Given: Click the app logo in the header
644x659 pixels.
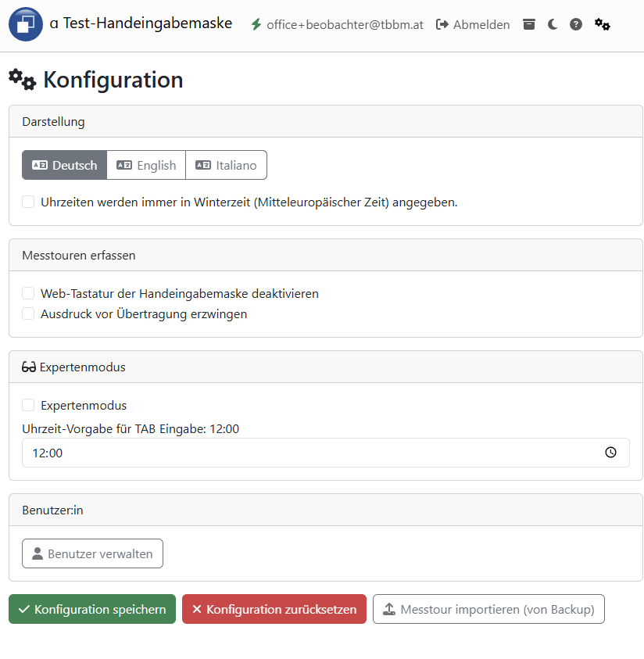Looking at the screenshot, I should coord(25,24).
